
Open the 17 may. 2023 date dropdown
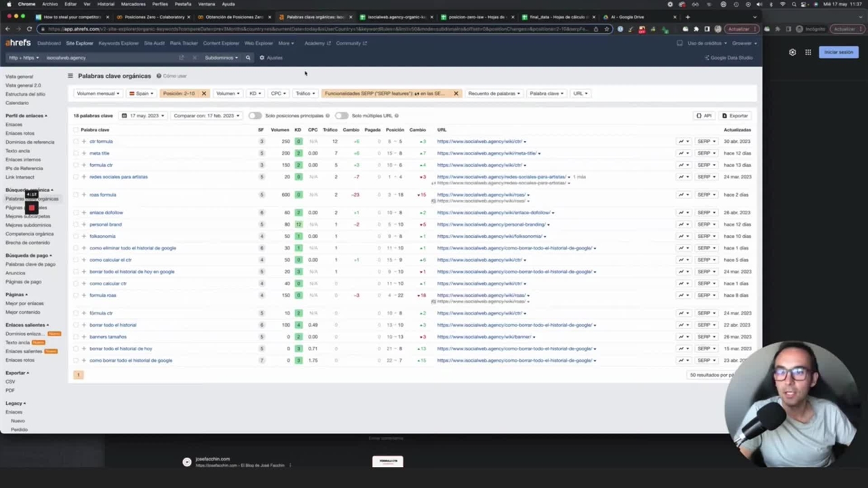pos(143,116)
